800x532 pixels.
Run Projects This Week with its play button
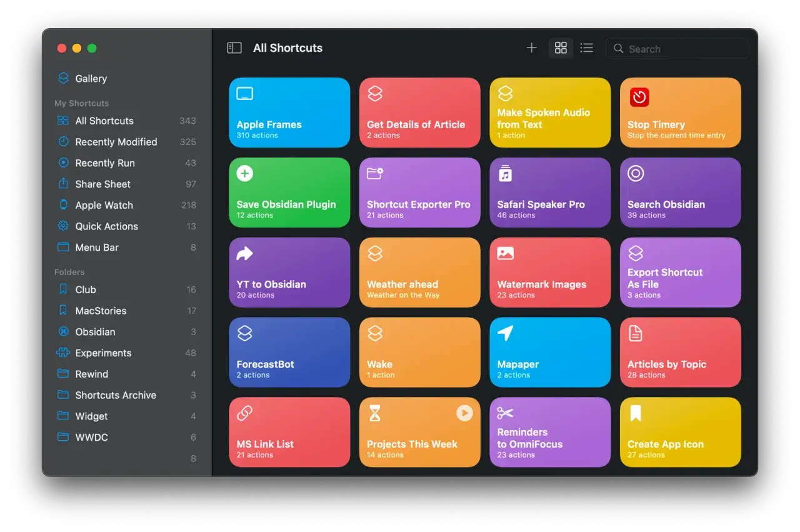464,413
